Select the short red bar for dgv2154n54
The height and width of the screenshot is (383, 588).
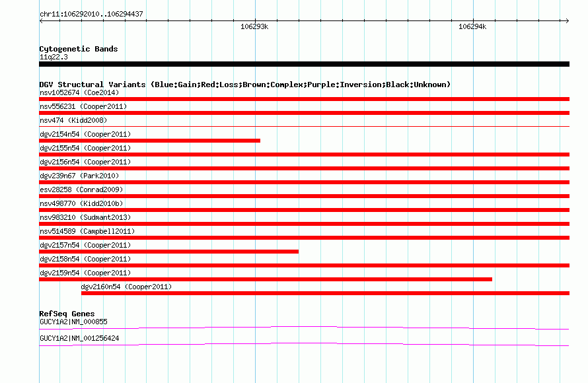click(x=149, y=141)
